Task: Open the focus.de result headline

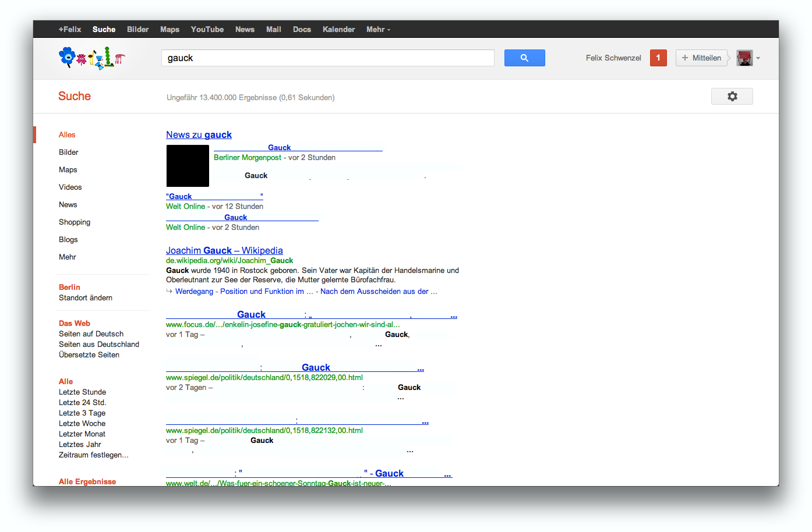Action: point(312,314)
